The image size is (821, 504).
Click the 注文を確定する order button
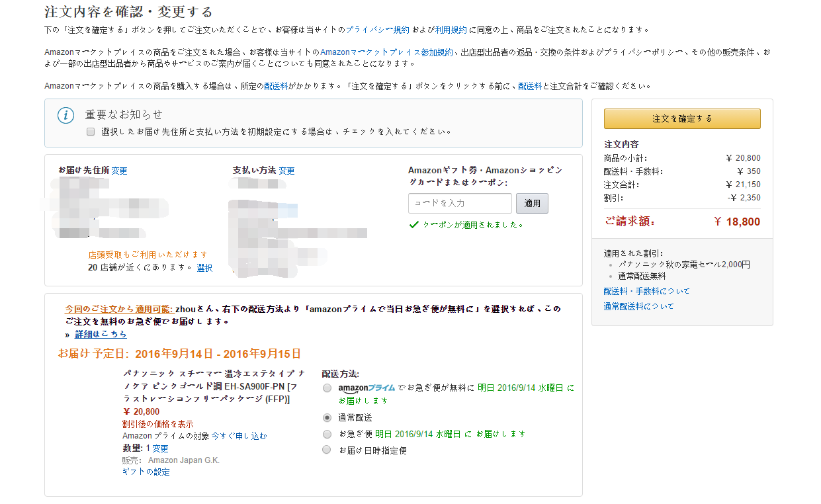(682, 118)
